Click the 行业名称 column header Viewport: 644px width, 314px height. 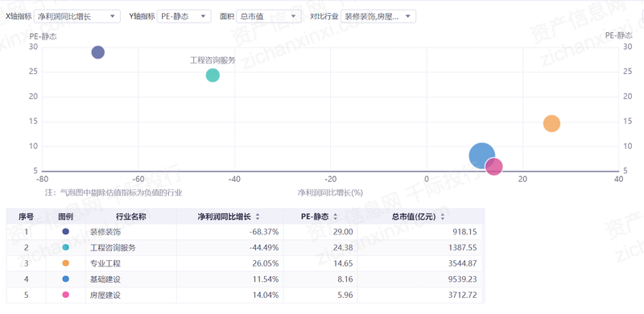(x=131, y=217)
